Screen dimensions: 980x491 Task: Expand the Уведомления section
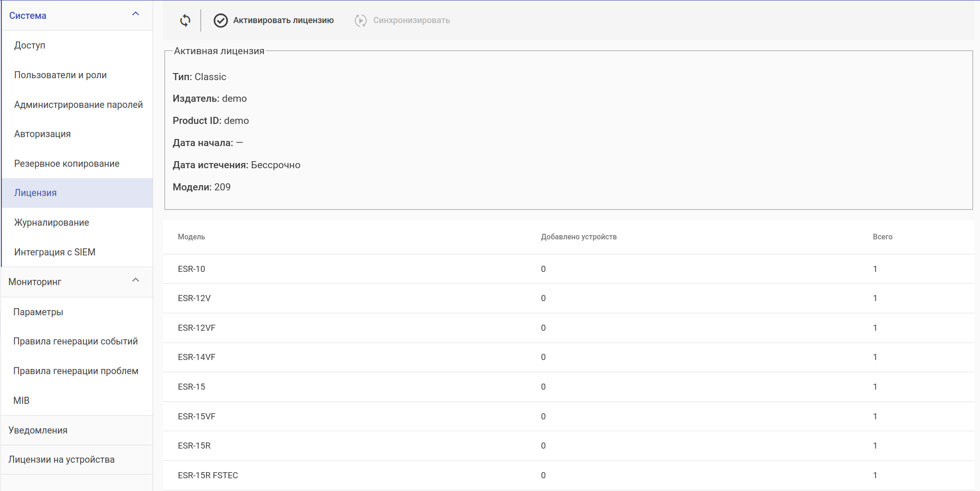click(x=38, y=430)
